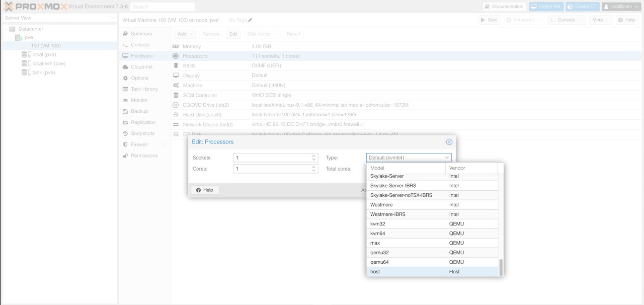Click the Network Device (net0) icon
Screen dimensions: 644x305
(x=176, y=124)
